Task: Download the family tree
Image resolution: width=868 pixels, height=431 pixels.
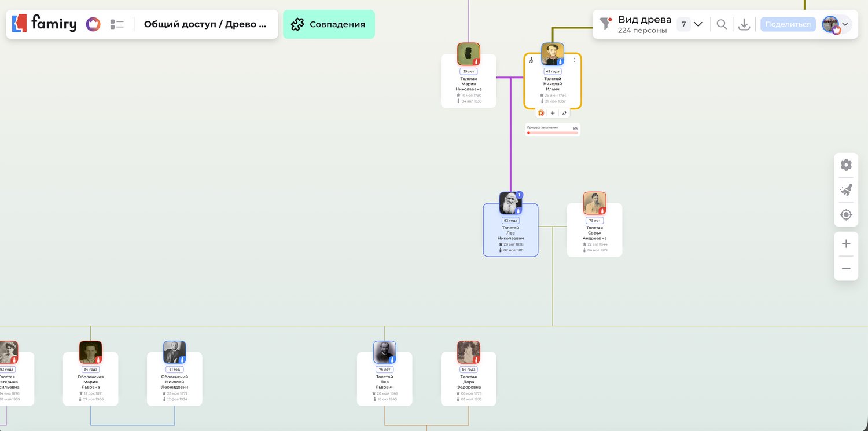Action: 744,24
